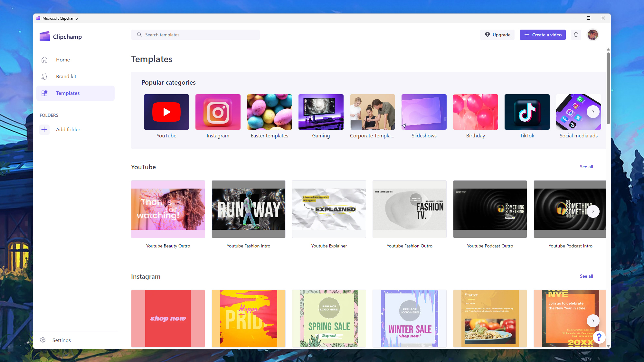Select Instagram Spring Sale template thumbnail
This screenshot has width=644, height=362.
tap(329, 318)
